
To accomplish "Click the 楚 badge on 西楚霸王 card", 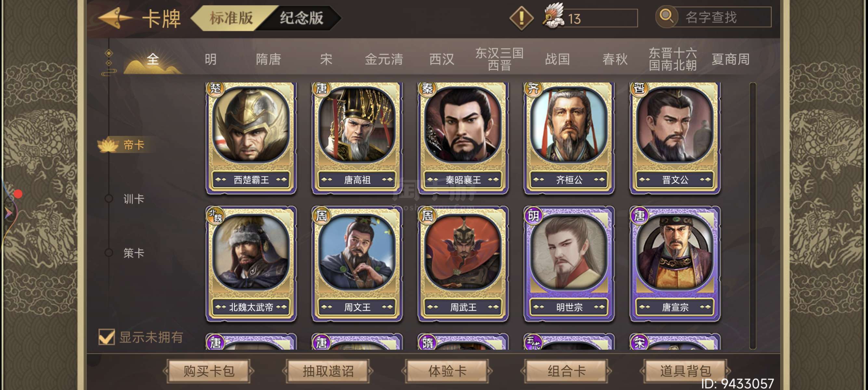I will (215, 89).
